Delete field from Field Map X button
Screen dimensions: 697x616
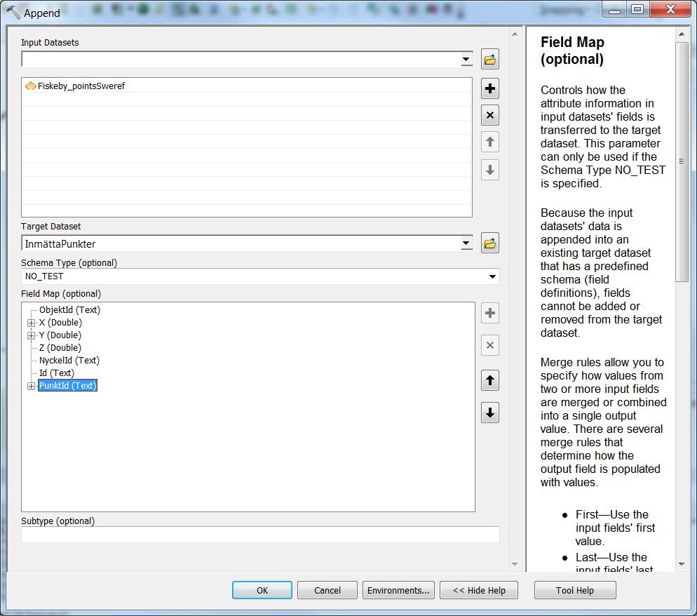[x=490, y=345]
